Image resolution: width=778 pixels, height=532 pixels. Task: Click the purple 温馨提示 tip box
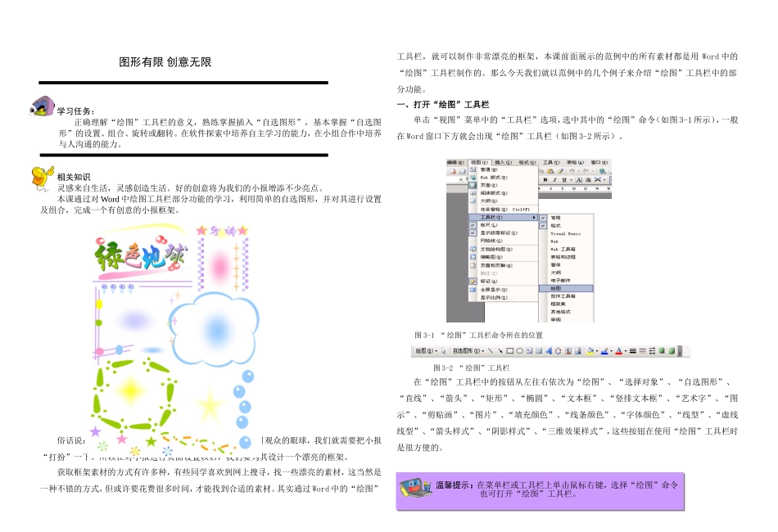[540, 491]
